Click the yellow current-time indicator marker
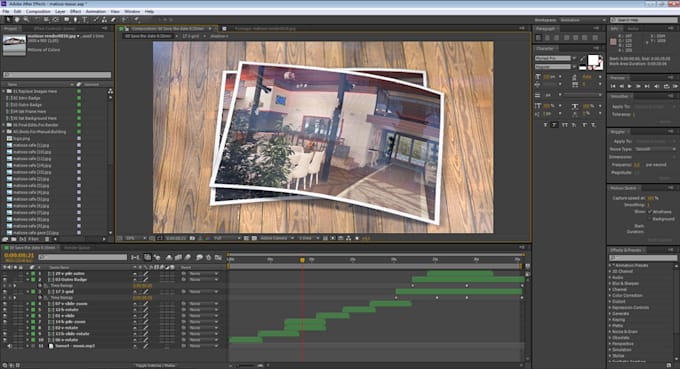The width and height of the screenshot is (680, 369). click(302, 260)
